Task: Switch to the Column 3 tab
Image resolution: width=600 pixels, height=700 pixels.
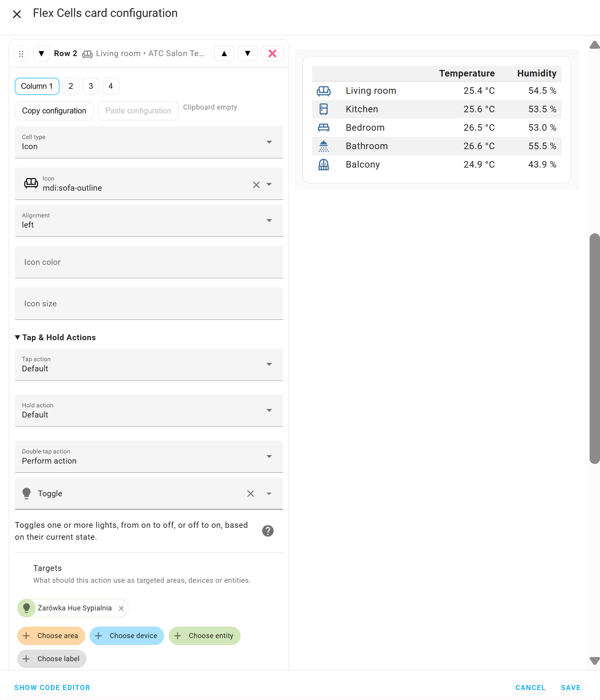Action: coord(91,86)
